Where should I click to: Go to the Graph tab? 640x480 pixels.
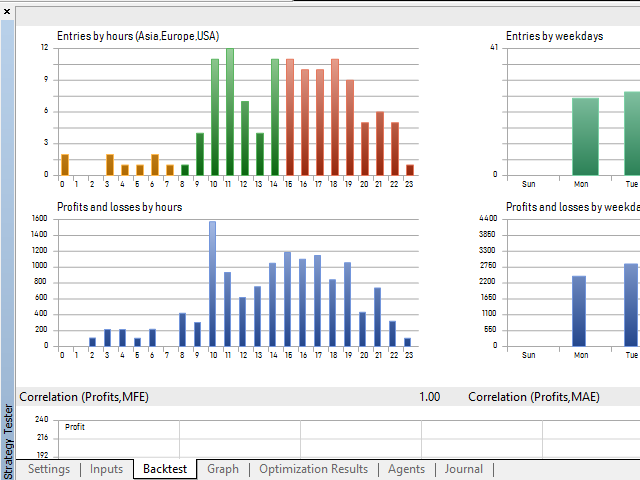click(x=222, y=469)
